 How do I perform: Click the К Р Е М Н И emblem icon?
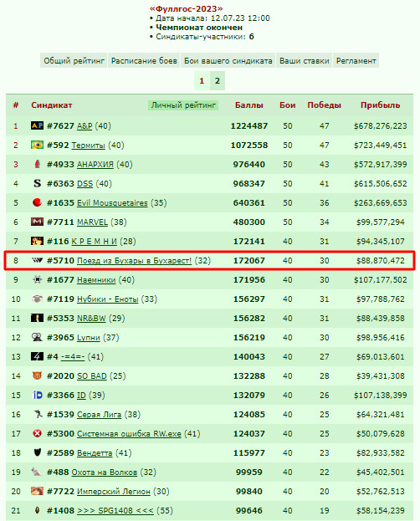[37, 241]
